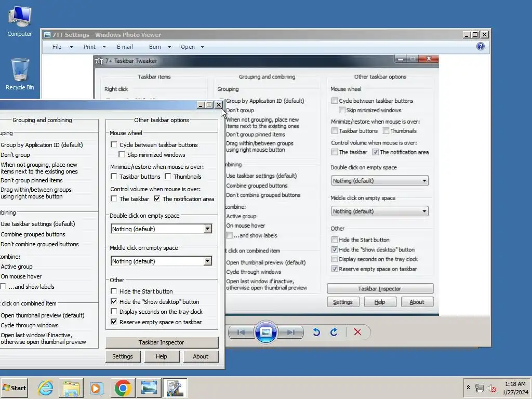Screen dimensions: 532x399
Task: Uncheck The notification area in front window
Action: tap(157, 199)
